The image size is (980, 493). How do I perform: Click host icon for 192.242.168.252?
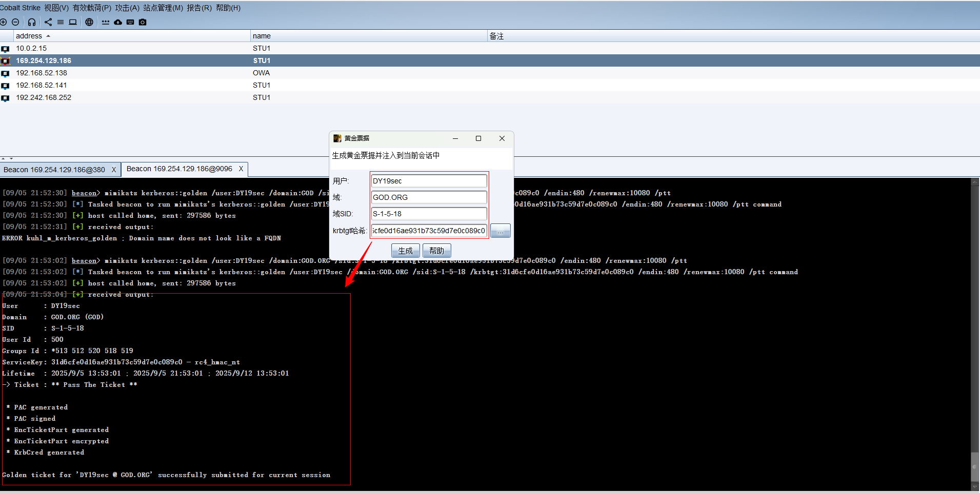(5, 98)
